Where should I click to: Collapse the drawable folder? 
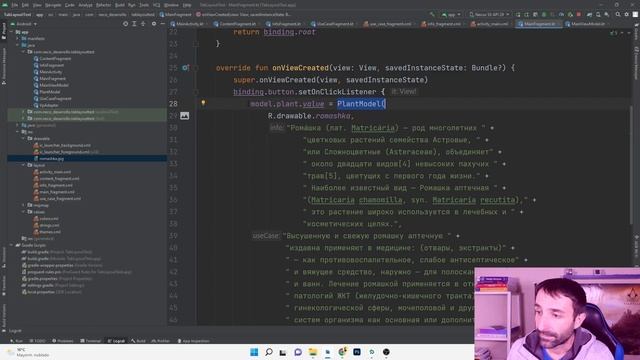(x=23, y=138)
